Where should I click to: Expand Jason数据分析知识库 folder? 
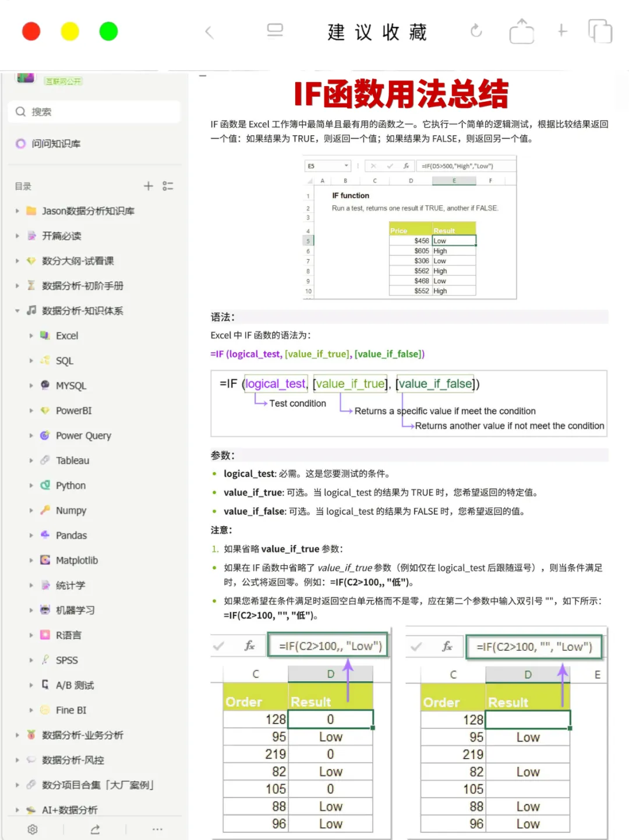pos(17,211)
